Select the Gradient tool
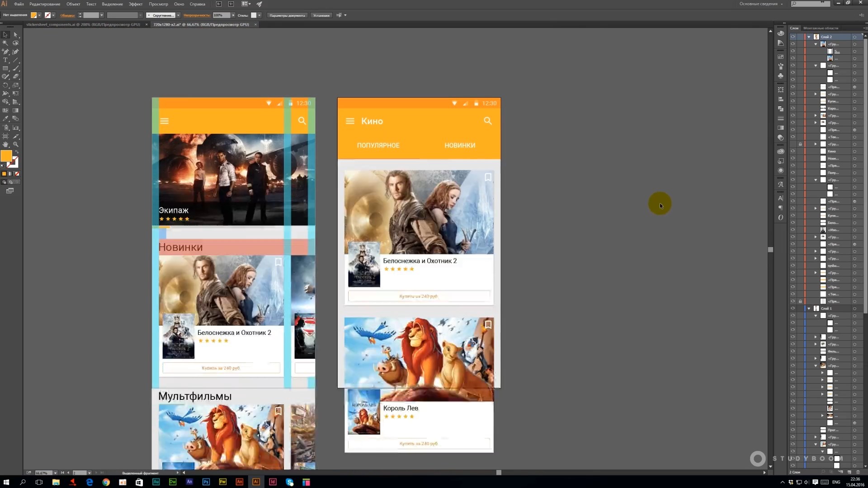The width and height of the screenshot is (868, 488). (x=16, y=110)
